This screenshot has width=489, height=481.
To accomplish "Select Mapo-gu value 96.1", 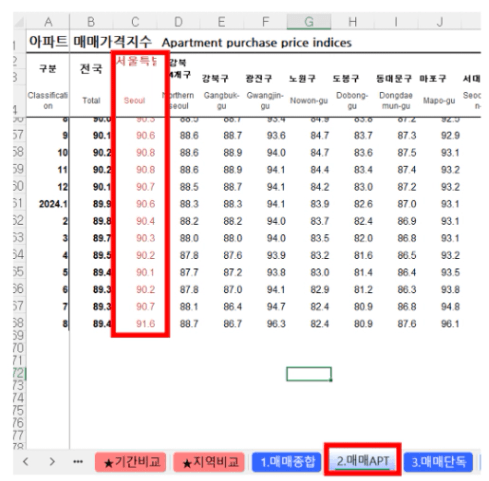I will 450,324.
